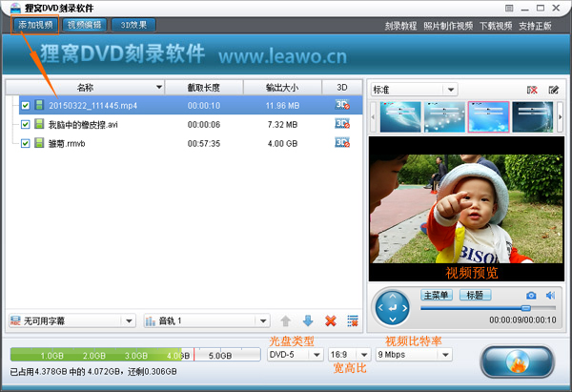572x392 pixels.
Task: Choose the second menu template thumbnail
Action: (x=444, y=116)
